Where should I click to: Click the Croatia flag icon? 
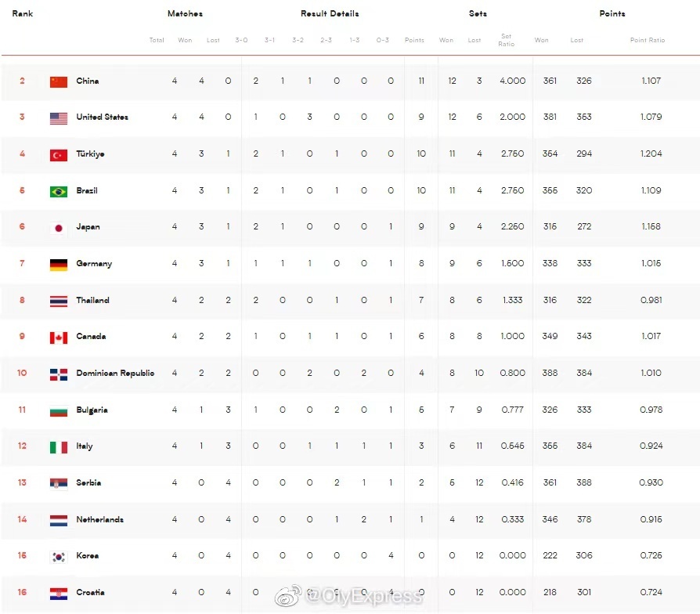click(59, 594)
